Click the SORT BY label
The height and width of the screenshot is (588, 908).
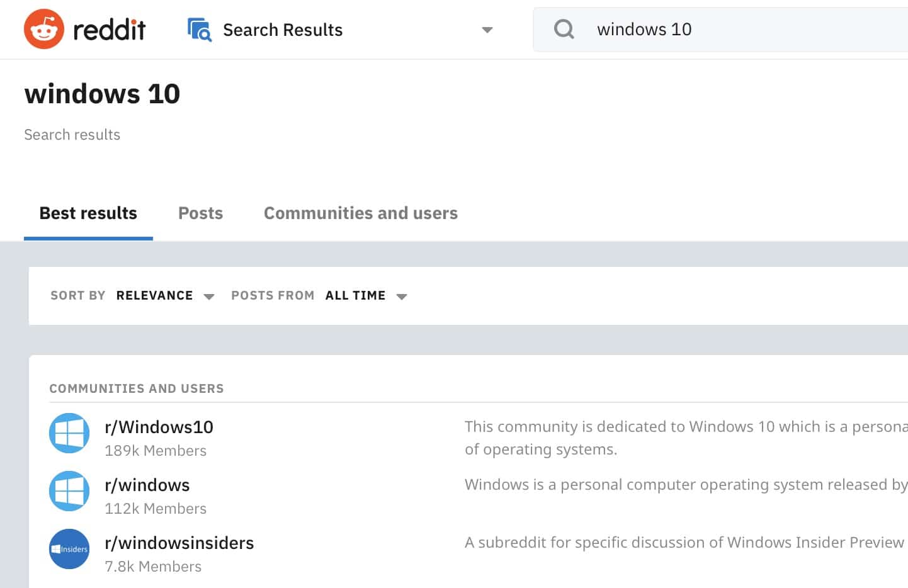[x=78, y=296]
